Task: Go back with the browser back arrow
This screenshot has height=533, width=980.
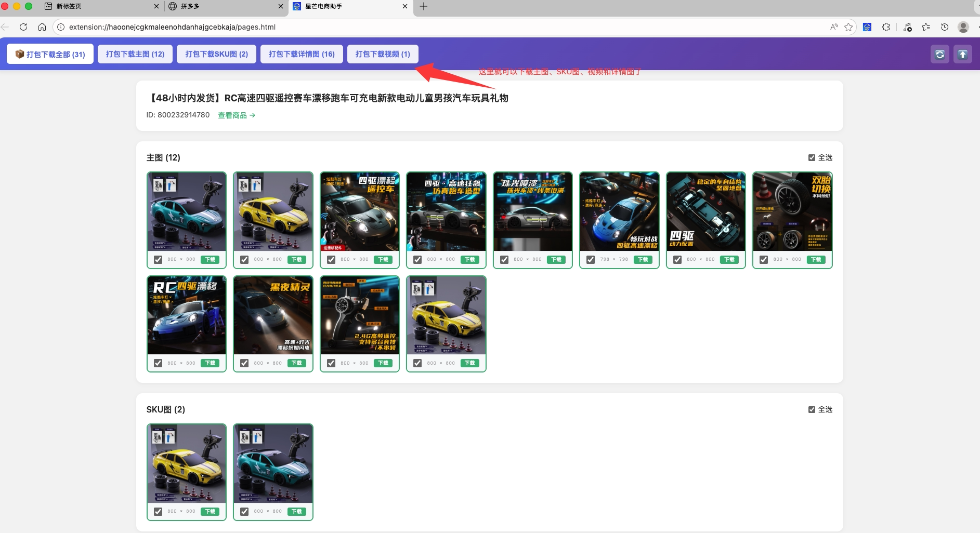Action: click(x=5, y=27)
